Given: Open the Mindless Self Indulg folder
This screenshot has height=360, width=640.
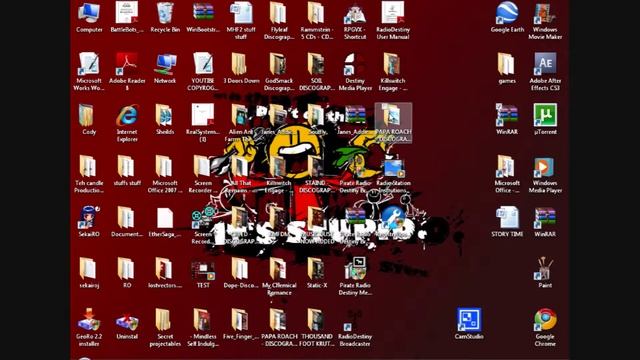Looking at the screenshot, I should point(203,320).
